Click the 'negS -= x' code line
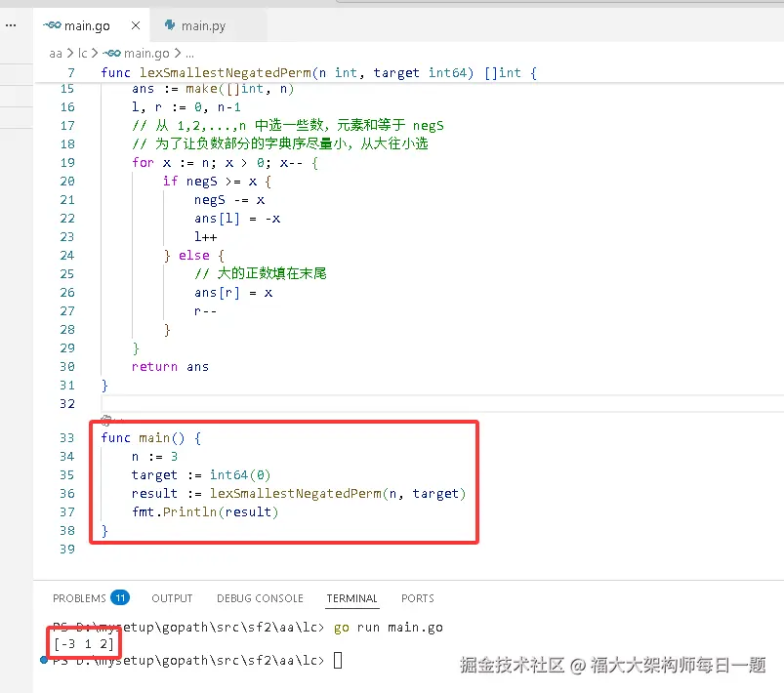Screen dimensions: 784x693 229,200
